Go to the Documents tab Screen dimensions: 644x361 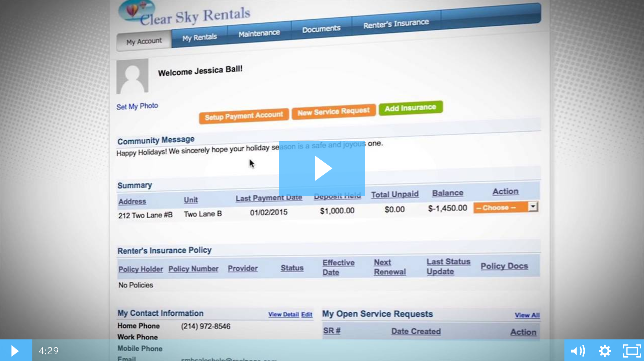point(321,29)
